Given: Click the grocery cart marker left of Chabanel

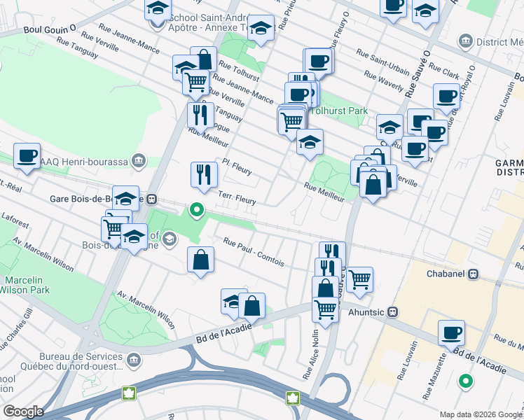Looking at the screenshot, I should tap(359, 280).
